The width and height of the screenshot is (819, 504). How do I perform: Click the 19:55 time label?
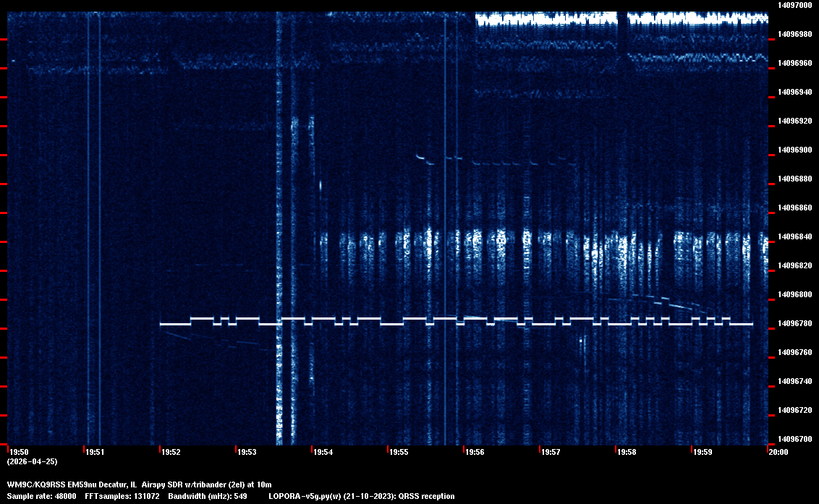(x=399, y=452)
